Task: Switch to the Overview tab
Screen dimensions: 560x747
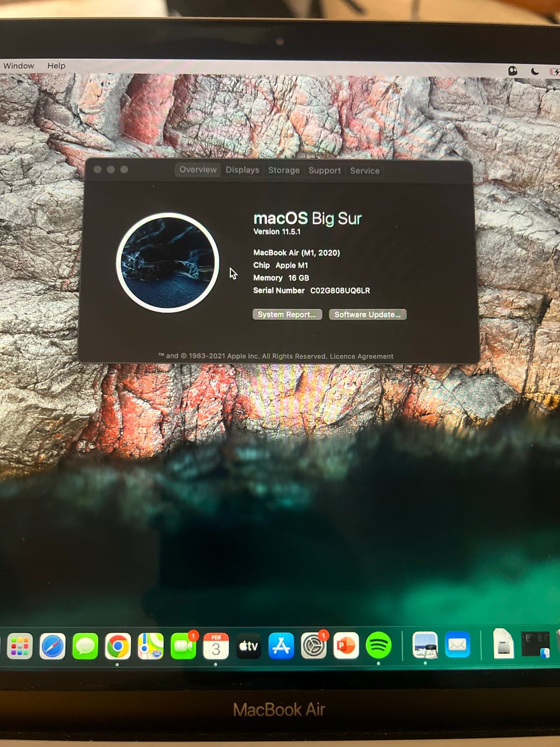Action: click(x=198, y=170)
